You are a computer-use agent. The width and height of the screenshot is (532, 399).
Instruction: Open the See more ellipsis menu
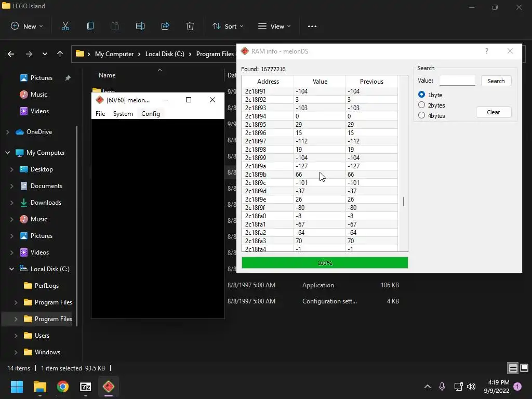point(312,26)
